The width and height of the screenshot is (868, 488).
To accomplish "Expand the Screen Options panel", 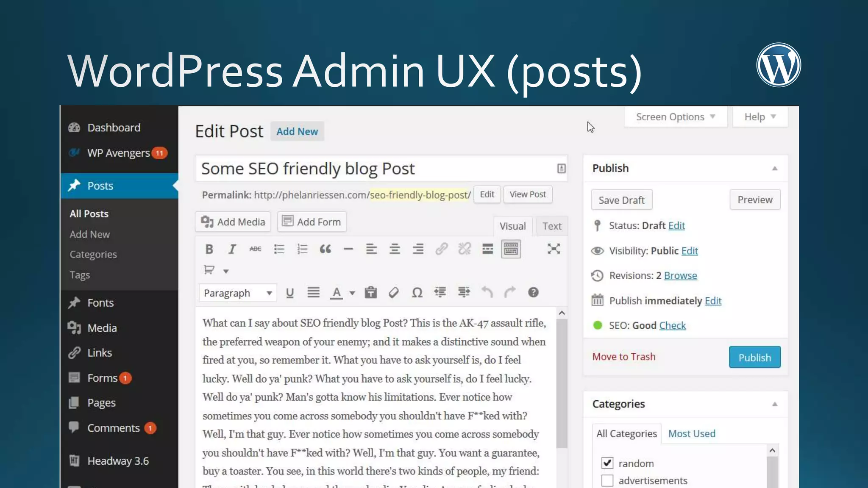I will 675,117.
